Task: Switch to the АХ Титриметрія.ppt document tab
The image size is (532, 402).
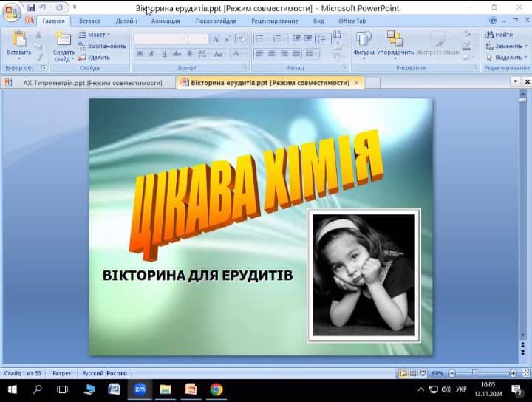Action: point(92,83)
